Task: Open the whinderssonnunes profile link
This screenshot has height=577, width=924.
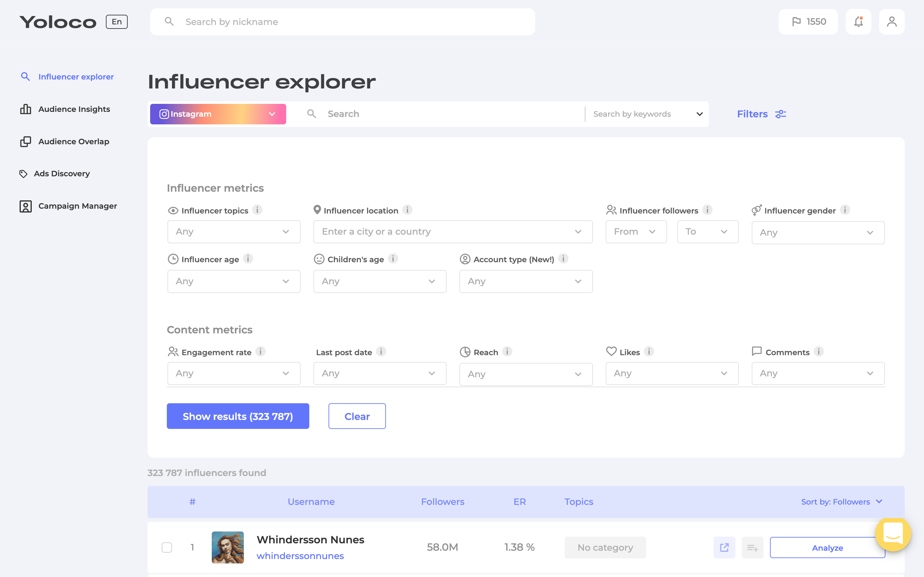Action: tap(300, 556)
